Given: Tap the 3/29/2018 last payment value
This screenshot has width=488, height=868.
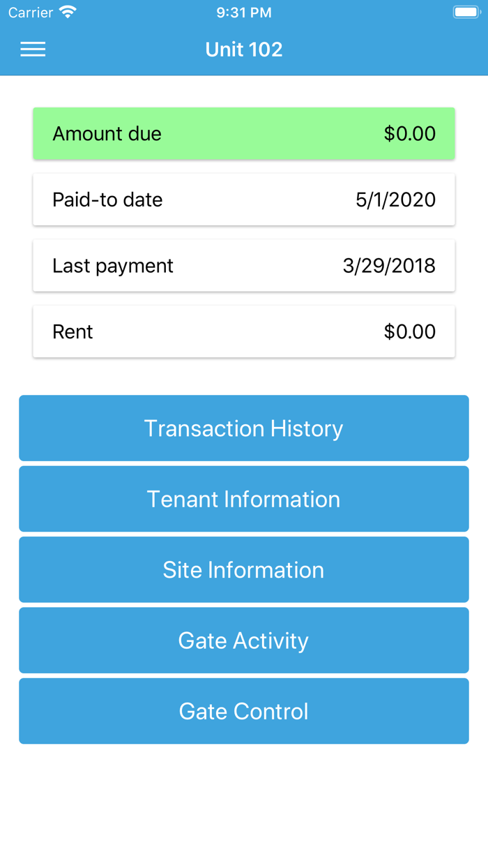Looking at the screenshot, I should coord(389,266).
